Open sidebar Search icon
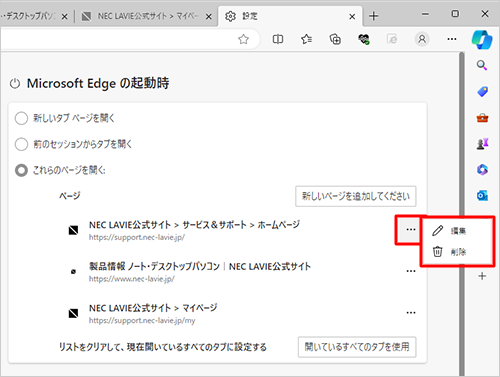Image resolution: width=500 pixels, height=377 pixels. click(482, 65)
